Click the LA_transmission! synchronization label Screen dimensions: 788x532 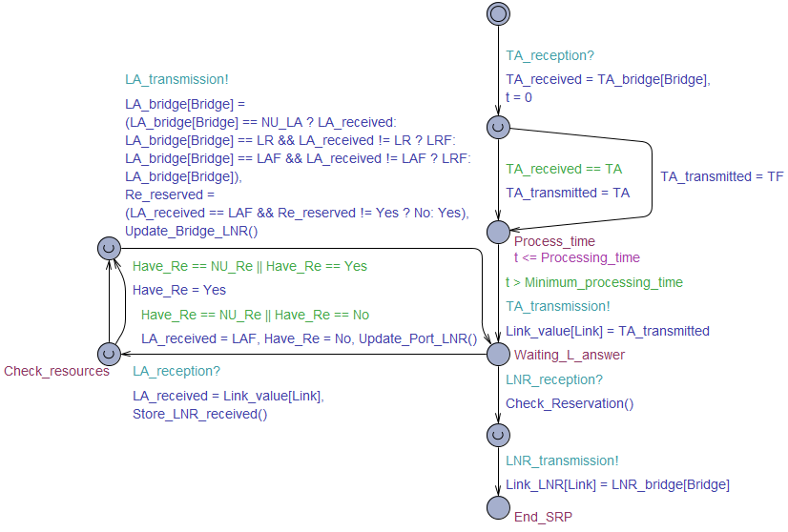(x=176, y=79)
